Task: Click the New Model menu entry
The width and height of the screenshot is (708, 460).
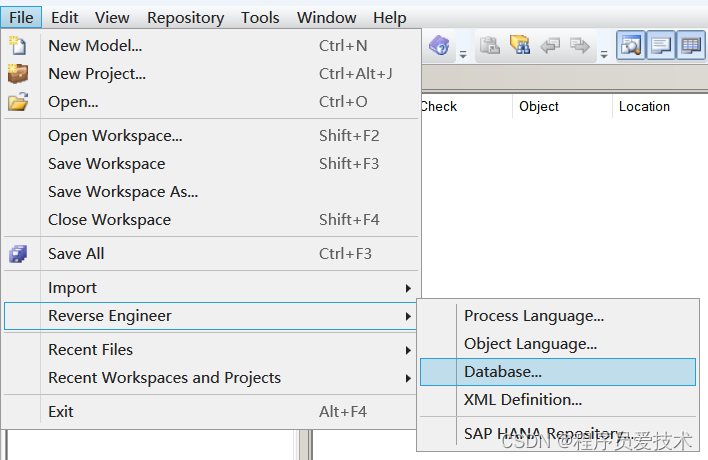Action: tap(95, 45)
